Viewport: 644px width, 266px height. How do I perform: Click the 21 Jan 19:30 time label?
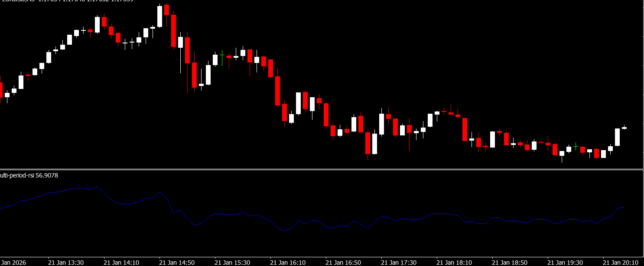565,263
